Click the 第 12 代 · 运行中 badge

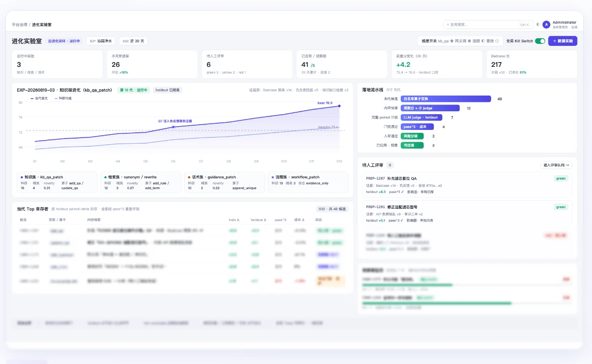coord(134,90)
